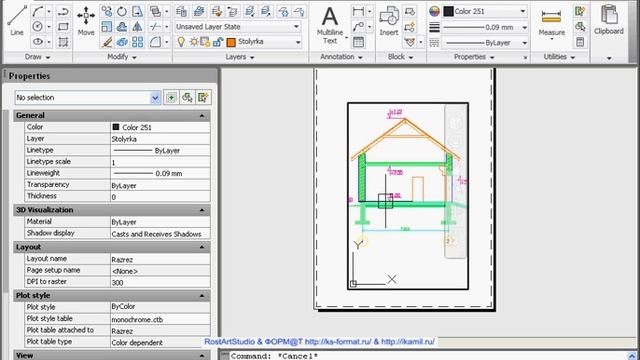Open the Unsaved Layer State dropdown
This screenshot has width=640, height=360.
click(297, 27)
